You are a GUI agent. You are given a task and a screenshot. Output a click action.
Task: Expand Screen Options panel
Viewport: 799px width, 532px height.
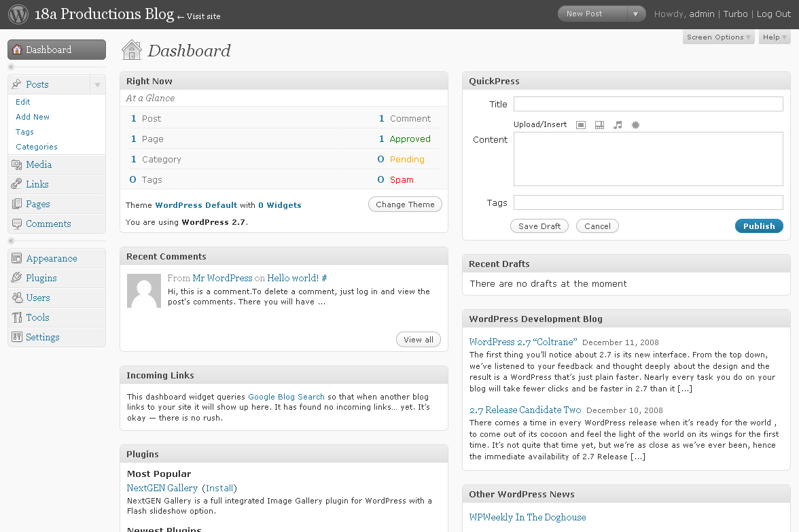click(x=719, y=37)
